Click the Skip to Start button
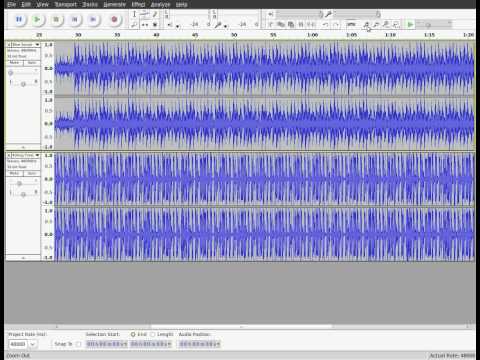 (x=75, y=20)
